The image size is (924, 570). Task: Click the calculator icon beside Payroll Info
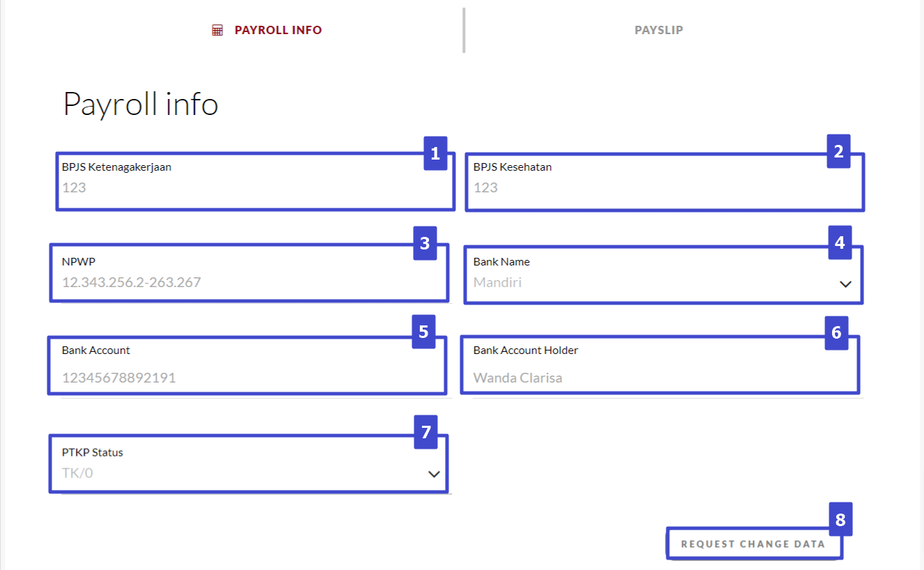pyautogui.click(x=217, y=29)
